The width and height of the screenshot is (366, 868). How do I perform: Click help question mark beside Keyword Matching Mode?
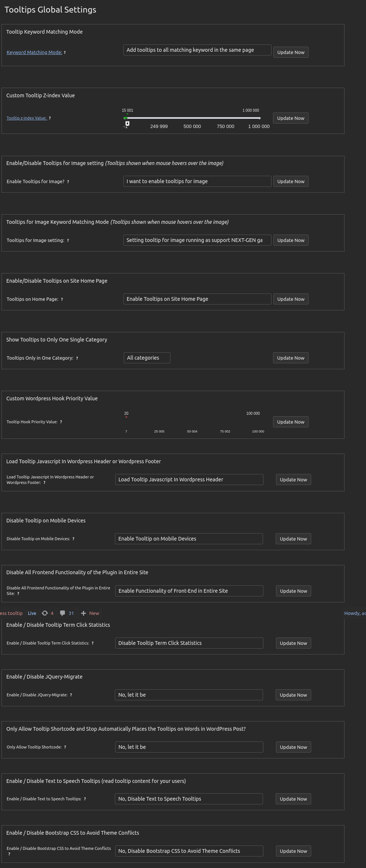(x=65, y=53)
